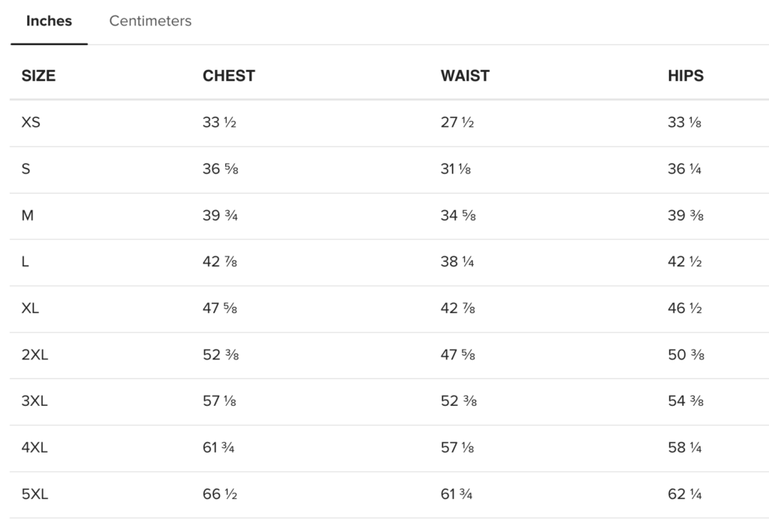769x532 pixels.
Task: Click the SIZE column header
Action: 38,76
